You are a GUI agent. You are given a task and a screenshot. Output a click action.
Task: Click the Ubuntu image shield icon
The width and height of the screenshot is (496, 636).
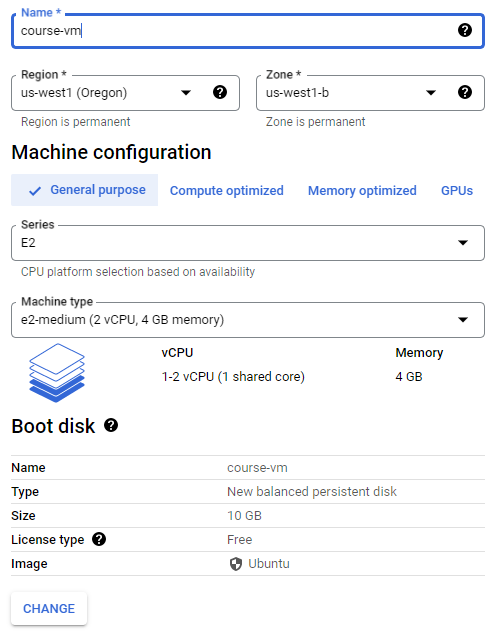pyautogui.click(x=236, y=564)
